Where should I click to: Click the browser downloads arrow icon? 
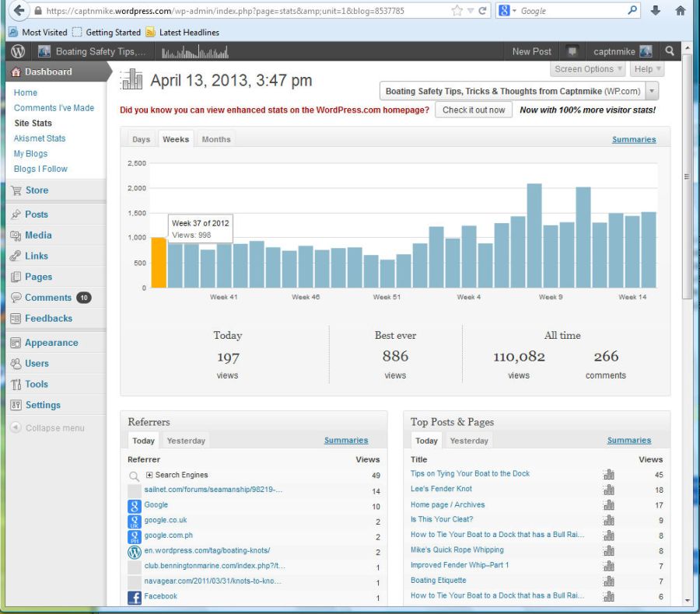[x=656, y=11]
